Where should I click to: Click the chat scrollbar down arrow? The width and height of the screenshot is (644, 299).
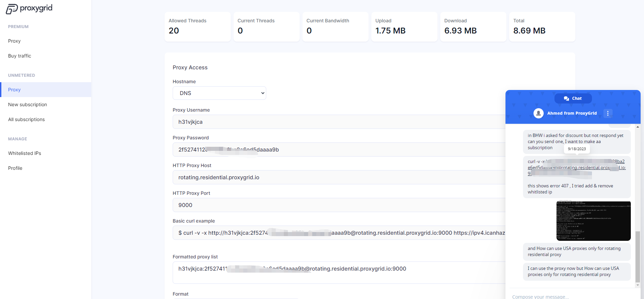point(638,285)
